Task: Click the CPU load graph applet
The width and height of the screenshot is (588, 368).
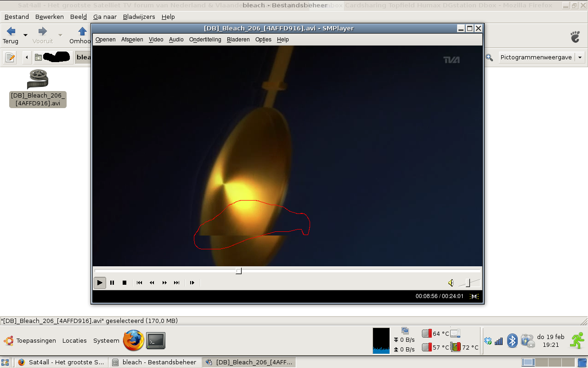Action: pyautogui.click(x=381, y=340)
